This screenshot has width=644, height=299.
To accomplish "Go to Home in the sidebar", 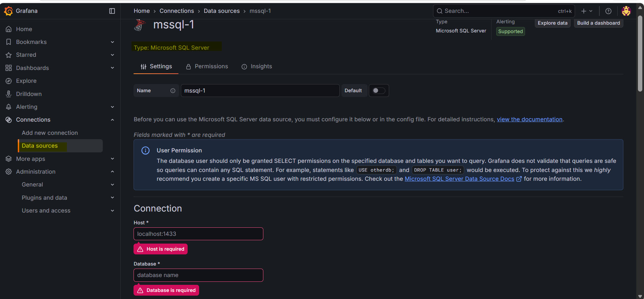I will 24,29.
